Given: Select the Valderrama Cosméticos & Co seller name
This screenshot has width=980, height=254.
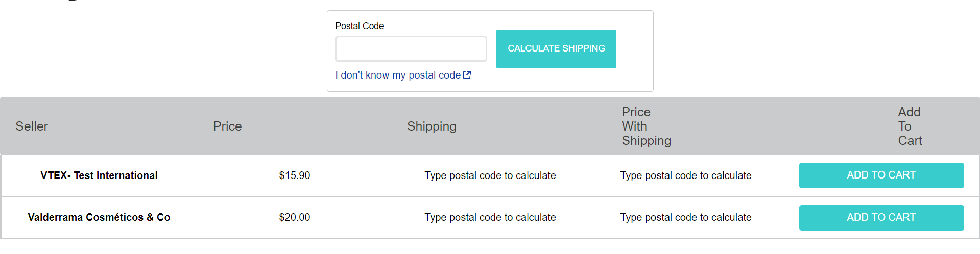Looking at the screenshot, I should (x=99, y=217).
